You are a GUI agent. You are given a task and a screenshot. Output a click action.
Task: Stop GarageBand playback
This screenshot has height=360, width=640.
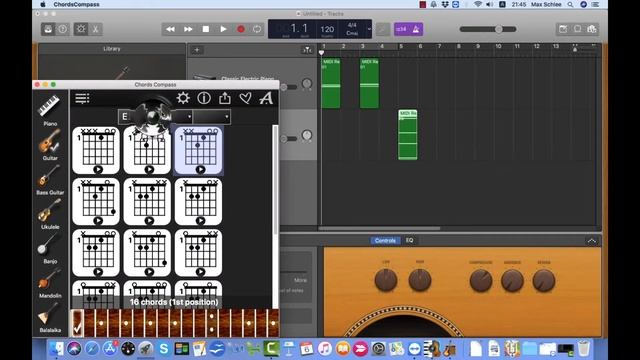click(x=206, y=29)
